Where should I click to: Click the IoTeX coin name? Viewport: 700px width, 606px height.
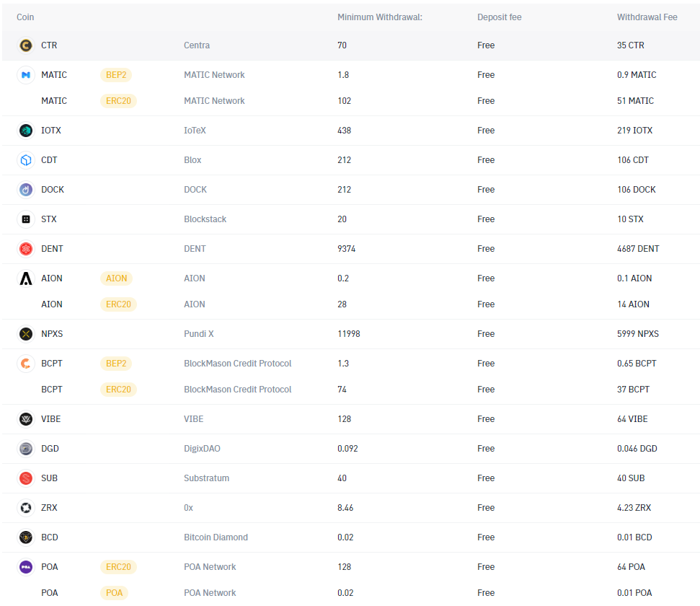pos(195,131)
